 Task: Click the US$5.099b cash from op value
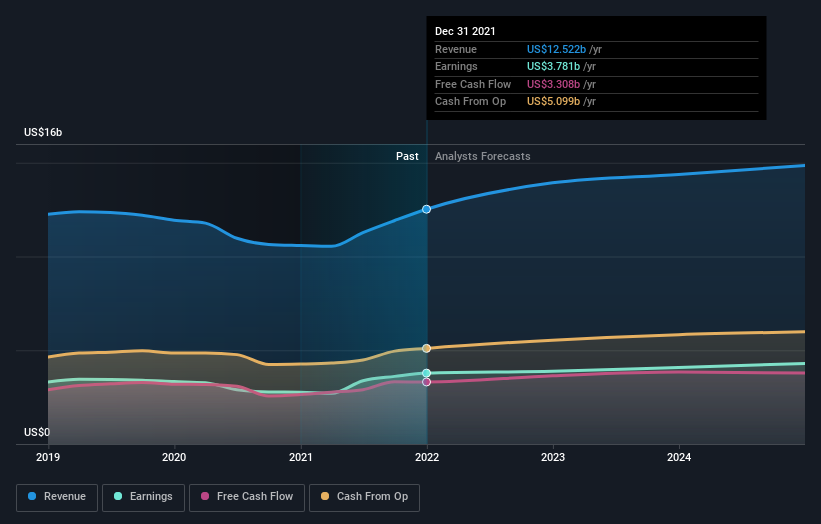point(553,102)
